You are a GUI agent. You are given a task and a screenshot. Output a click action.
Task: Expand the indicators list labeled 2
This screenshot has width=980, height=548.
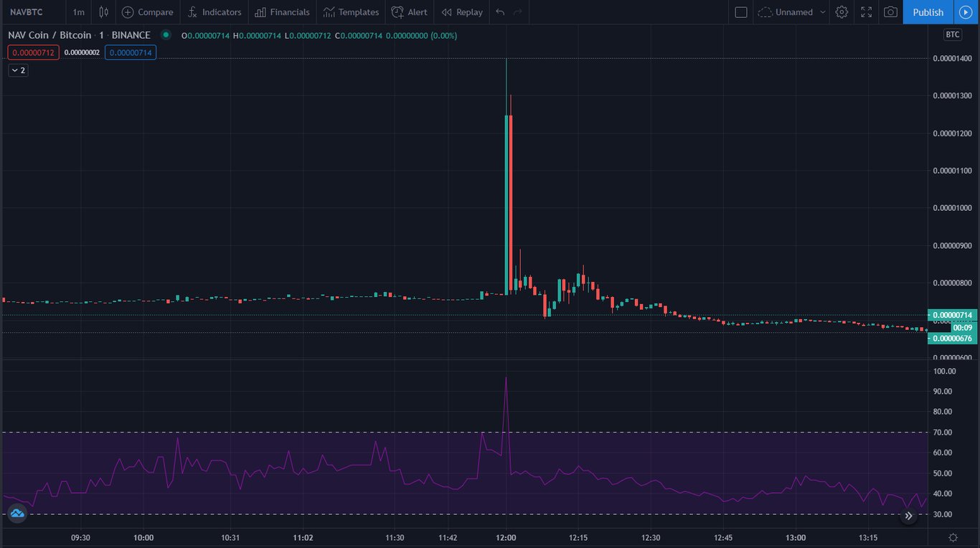(x=17, y=70)
